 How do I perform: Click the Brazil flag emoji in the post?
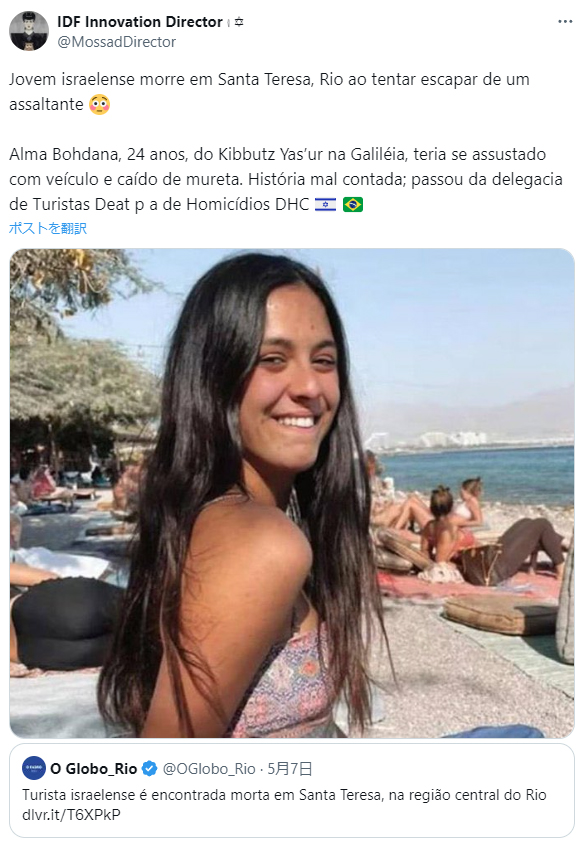tap(353, 204)
